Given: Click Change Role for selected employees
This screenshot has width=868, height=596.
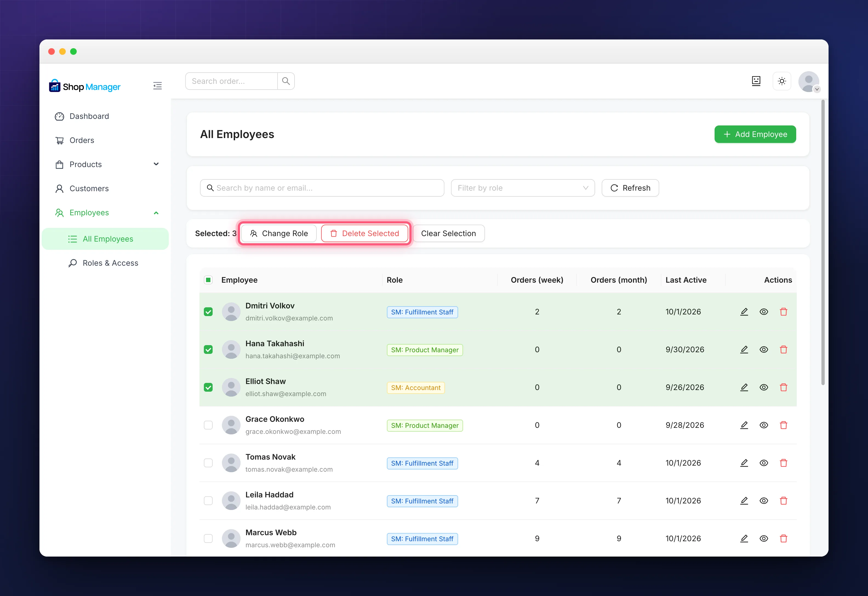Looking at the screenshot, I should pyautogui.click(x=279, y=233).
